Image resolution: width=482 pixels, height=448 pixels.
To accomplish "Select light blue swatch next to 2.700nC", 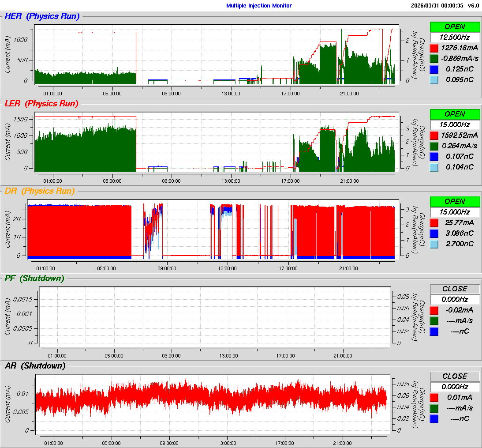I will click(434, 244).
